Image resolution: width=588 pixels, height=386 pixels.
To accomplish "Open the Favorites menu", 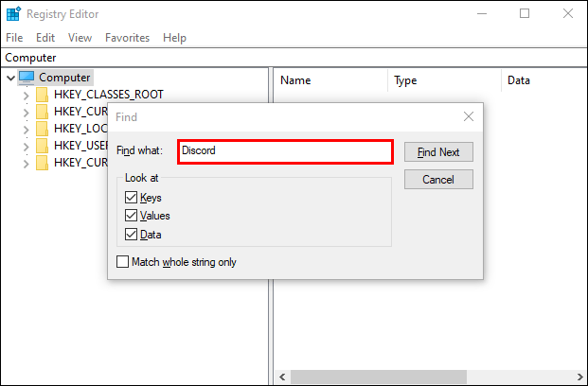I will (x=127, y=38).
